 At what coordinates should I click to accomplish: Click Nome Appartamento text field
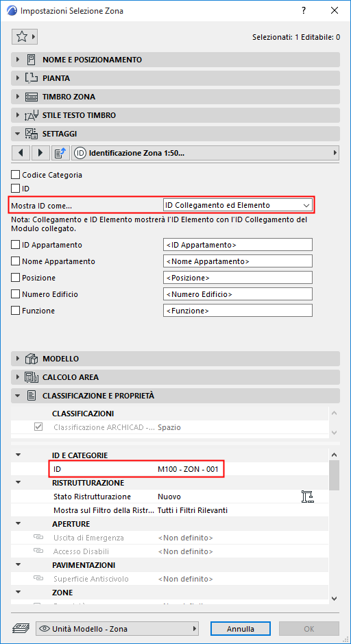point(238,261)
